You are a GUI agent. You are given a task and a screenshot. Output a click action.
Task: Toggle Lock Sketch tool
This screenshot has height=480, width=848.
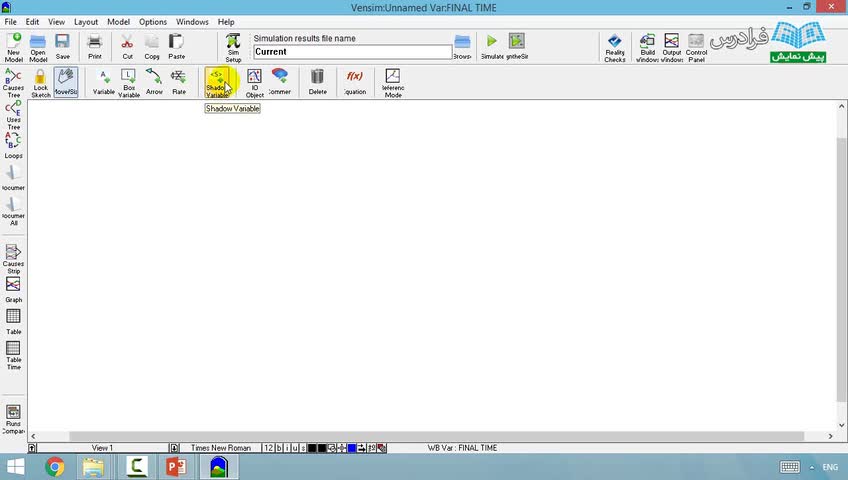pyautogui.click(x=41, y=82)
